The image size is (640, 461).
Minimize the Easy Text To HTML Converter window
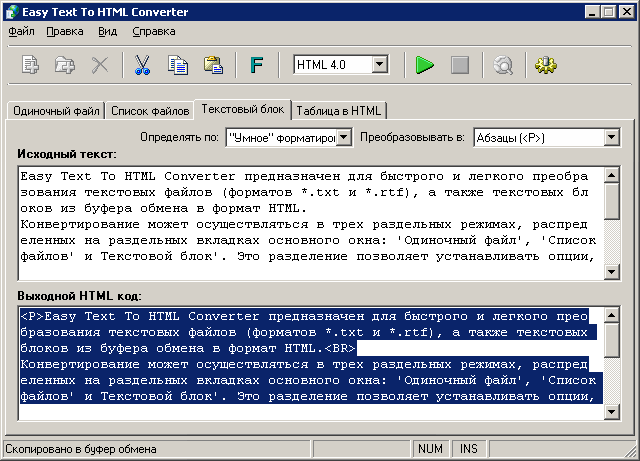(x=592, y=12)
